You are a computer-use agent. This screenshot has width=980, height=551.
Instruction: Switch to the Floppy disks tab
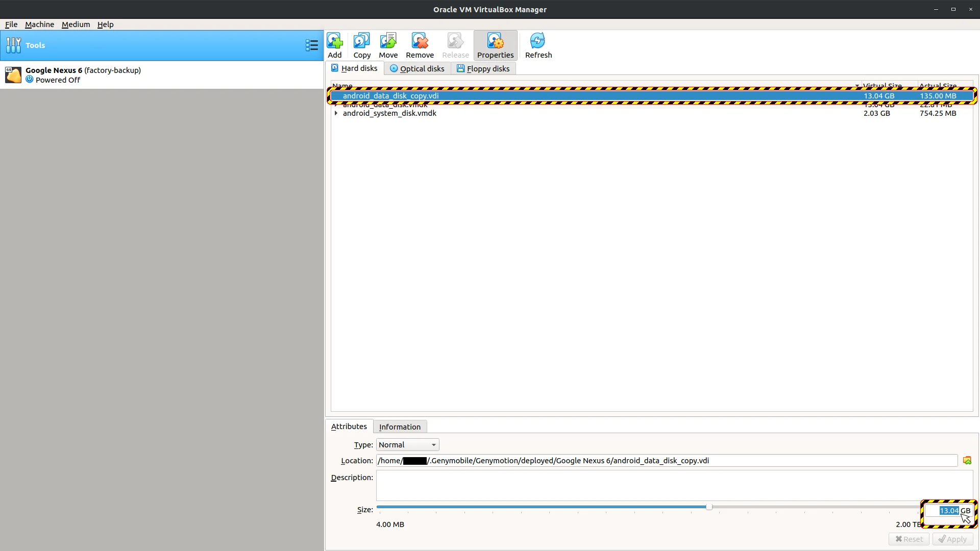click(483, 68)
